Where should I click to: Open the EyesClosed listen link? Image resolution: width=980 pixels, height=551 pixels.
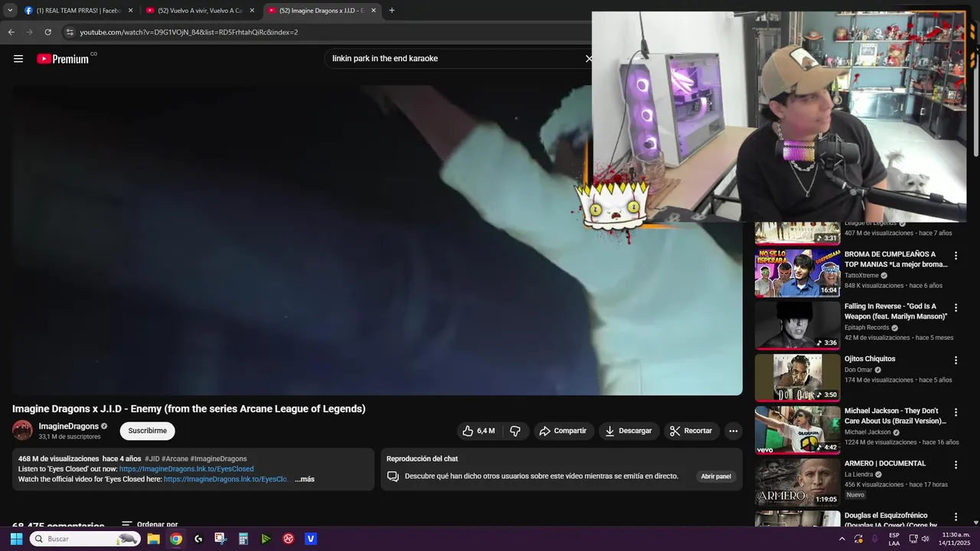tap(186, 469)
